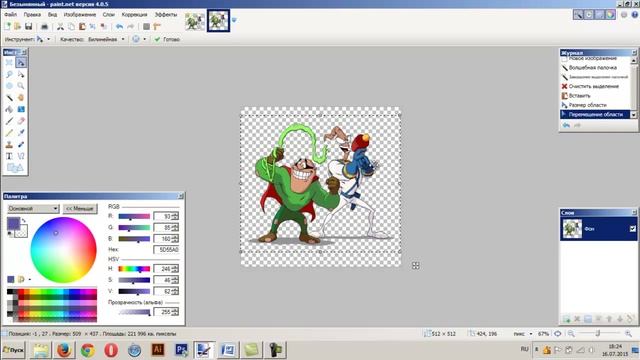The image size is (640, 360).
Task: Toggle the Tools window button at top right
Action: coord(578,15)
